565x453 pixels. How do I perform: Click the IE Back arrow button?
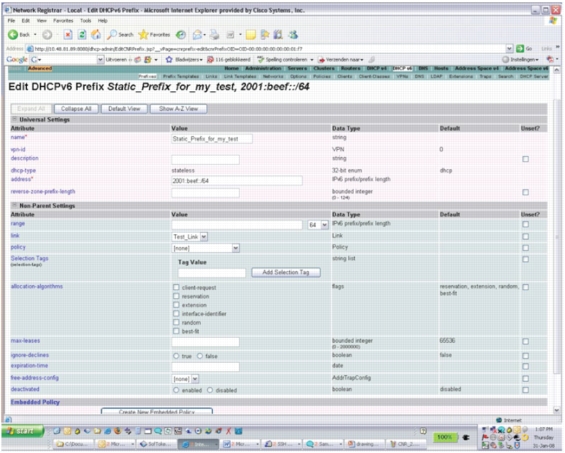13,35
